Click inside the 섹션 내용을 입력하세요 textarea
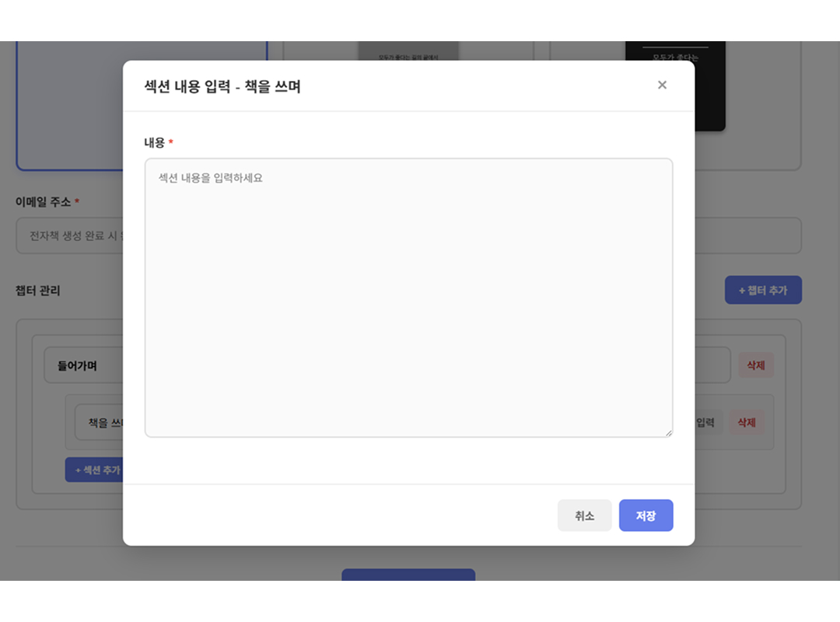Viewport: 840px width, 622px height. click(x=408, y=295)
